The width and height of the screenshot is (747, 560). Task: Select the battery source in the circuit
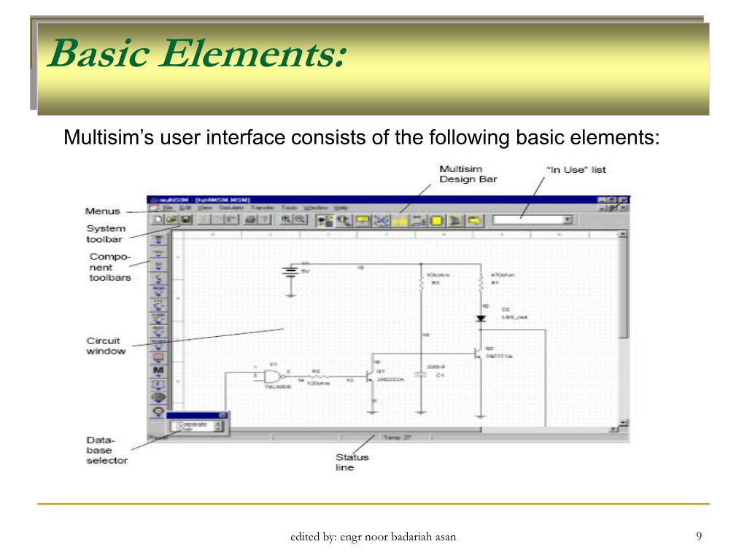pyautogui.click(x=290, y=272)
